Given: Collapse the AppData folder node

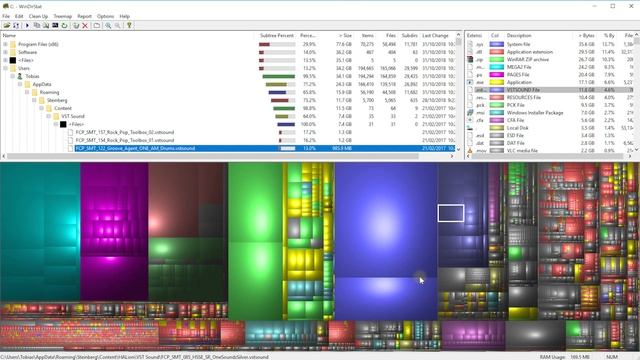Looking at the screenshot, I should [20, 84].
